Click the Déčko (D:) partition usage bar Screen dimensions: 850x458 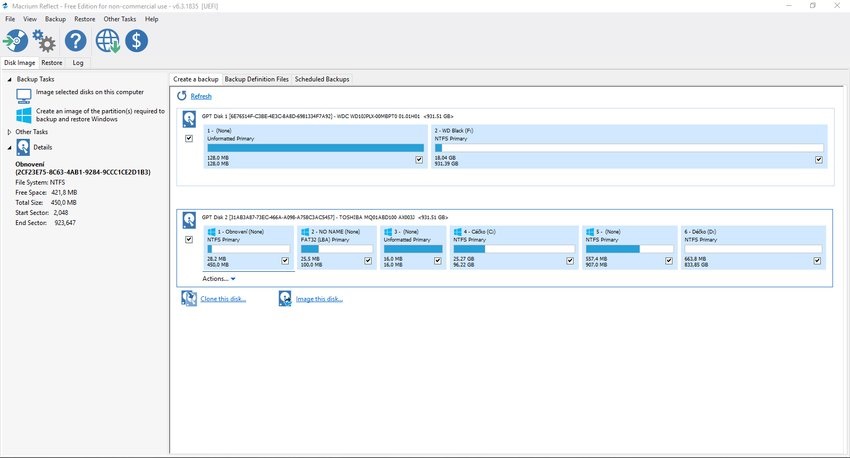753,249
